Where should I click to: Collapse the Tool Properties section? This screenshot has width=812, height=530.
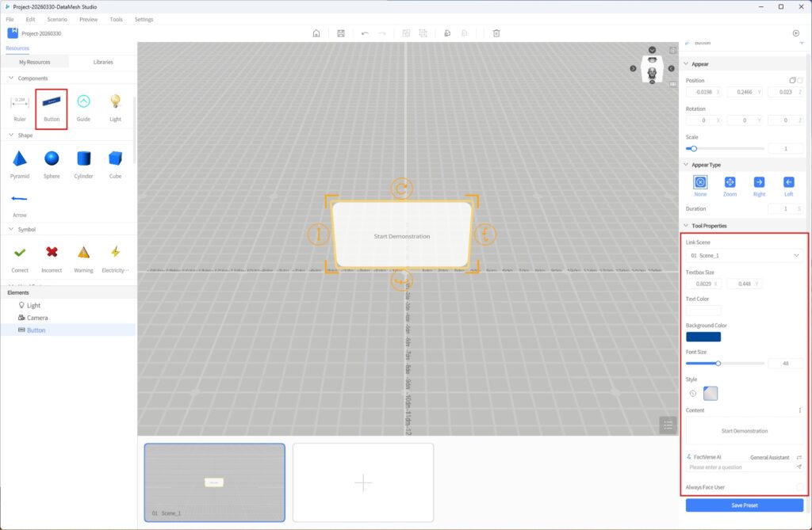(686, 226)
